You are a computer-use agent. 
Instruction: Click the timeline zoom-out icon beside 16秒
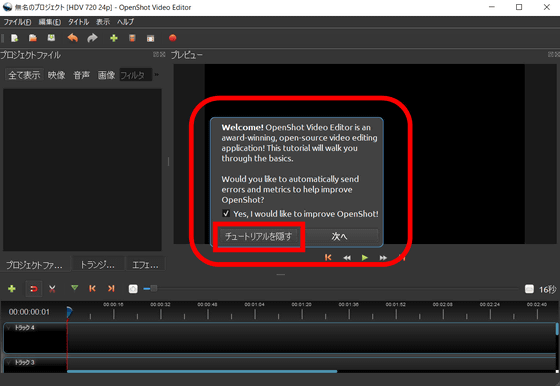pyautogui.click(x=529, y=289)
